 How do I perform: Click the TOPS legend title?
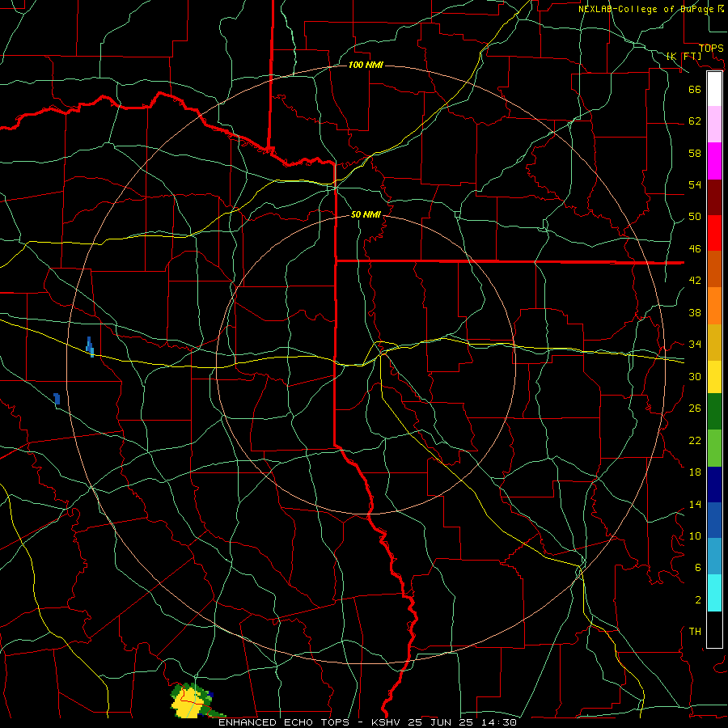711,49
